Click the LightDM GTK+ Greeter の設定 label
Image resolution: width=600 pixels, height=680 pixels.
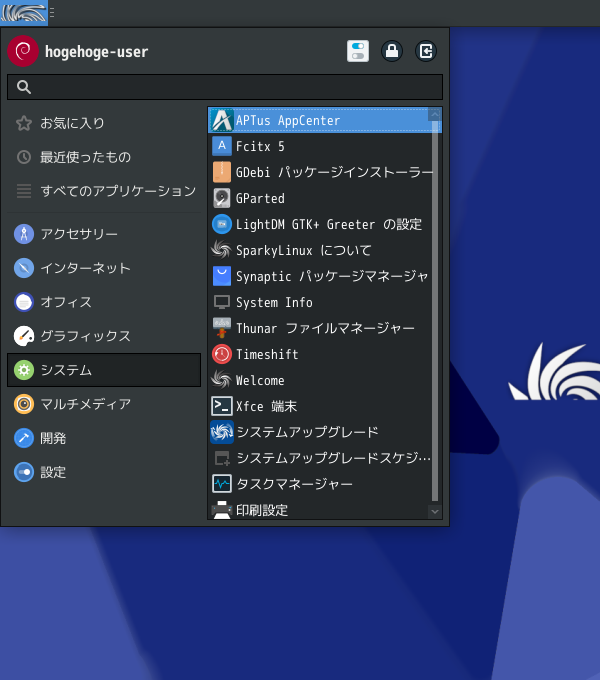pyautogui.click(x=329, y=224)
